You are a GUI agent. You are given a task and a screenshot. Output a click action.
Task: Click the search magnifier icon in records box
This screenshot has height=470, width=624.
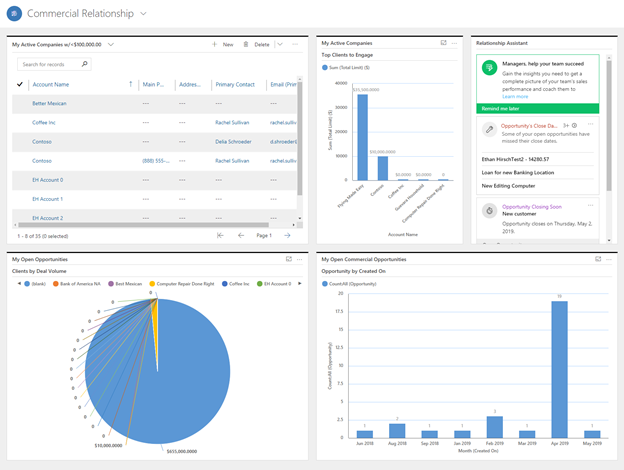pyautogui.click(x=84, y=64)
